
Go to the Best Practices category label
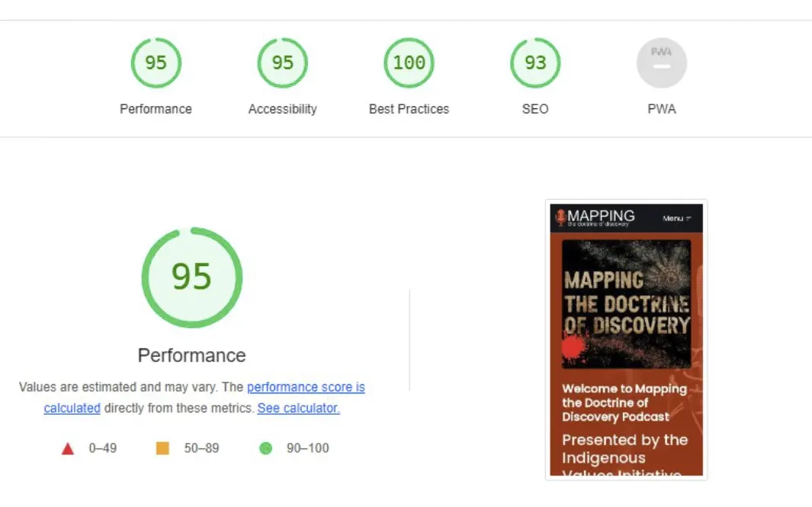point(409,109)
